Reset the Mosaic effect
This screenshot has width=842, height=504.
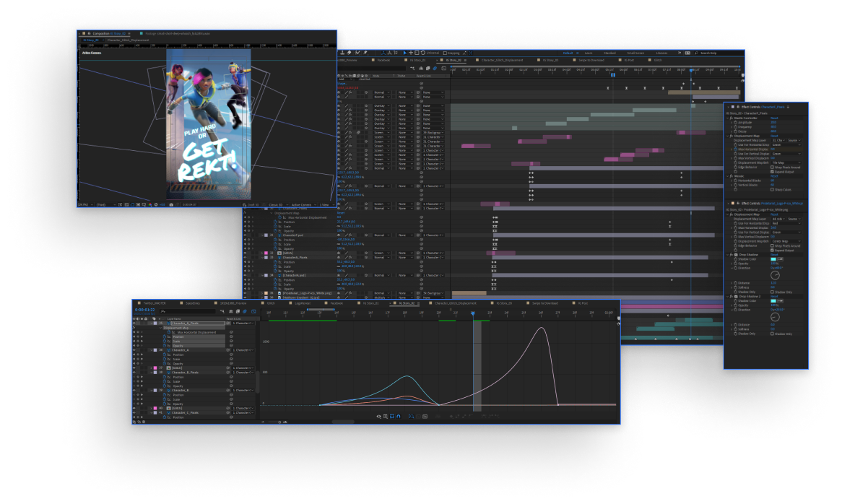click(x=774, y=176)
